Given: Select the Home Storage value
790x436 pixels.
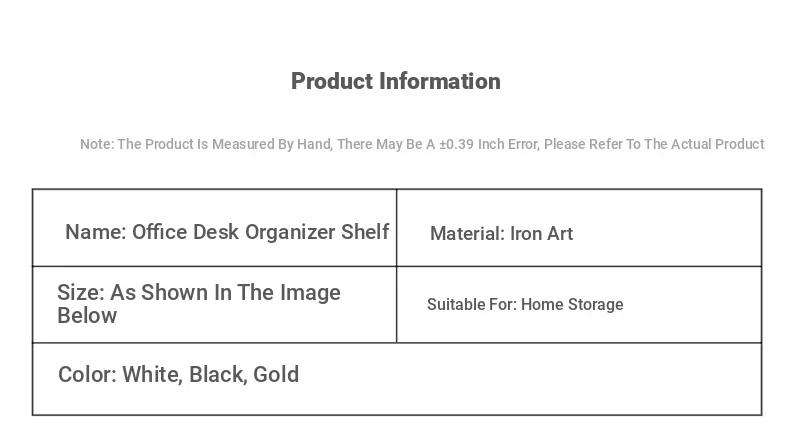Looking at the screenshot, I should (572, 304).
